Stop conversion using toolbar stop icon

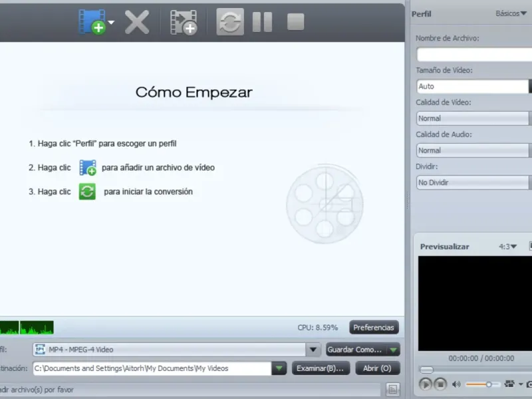[295, 22]
